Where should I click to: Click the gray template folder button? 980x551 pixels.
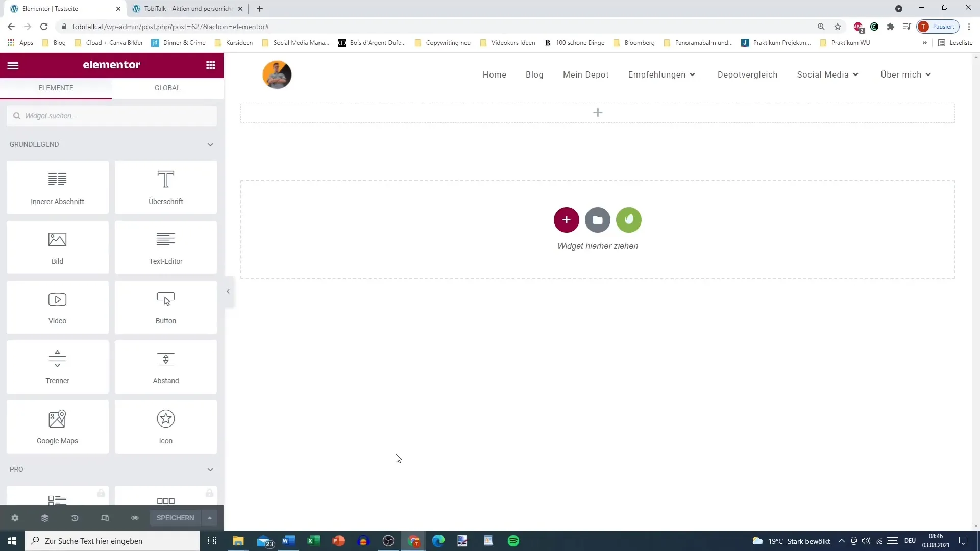coord(597,220)
